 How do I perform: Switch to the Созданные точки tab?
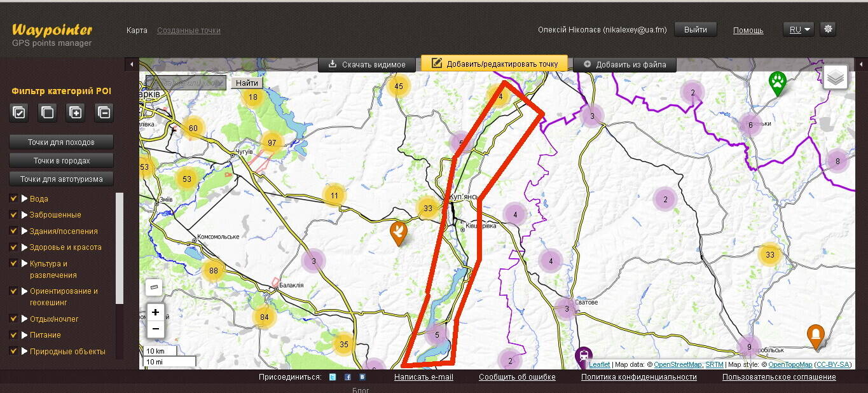(189, 30)
